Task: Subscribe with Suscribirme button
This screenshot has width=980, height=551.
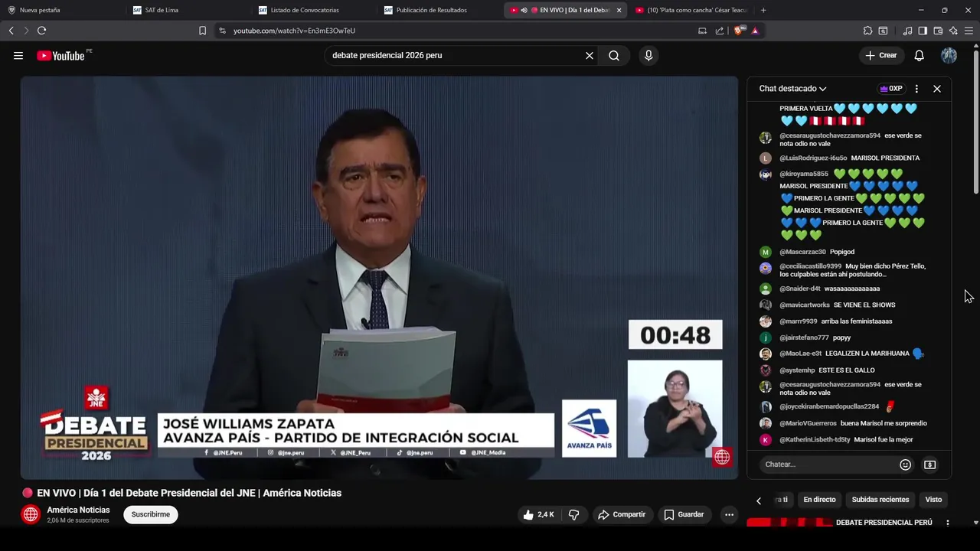Action: 151,514
